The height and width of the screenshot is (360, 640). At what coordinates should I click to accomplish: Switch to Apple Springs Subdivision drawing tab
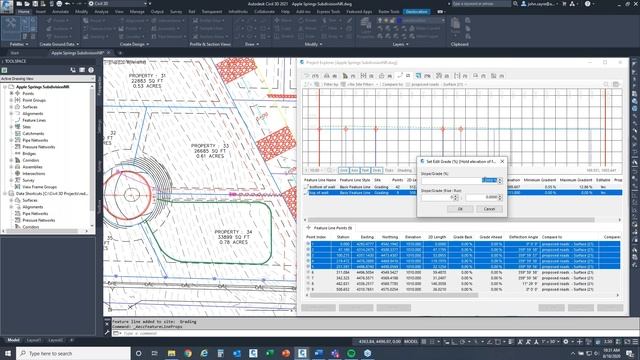(77, 53)
